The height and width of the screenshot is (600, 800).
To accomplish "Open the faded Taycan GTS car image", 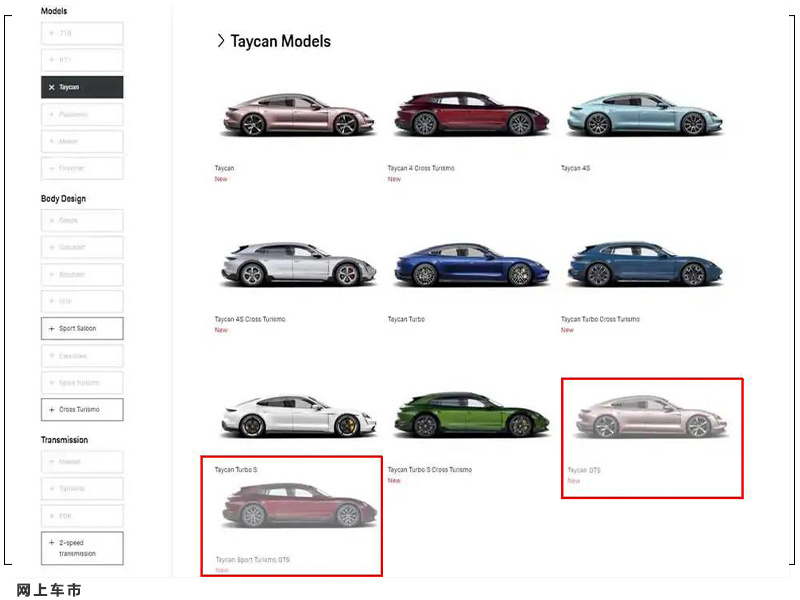I will [652, 417].
